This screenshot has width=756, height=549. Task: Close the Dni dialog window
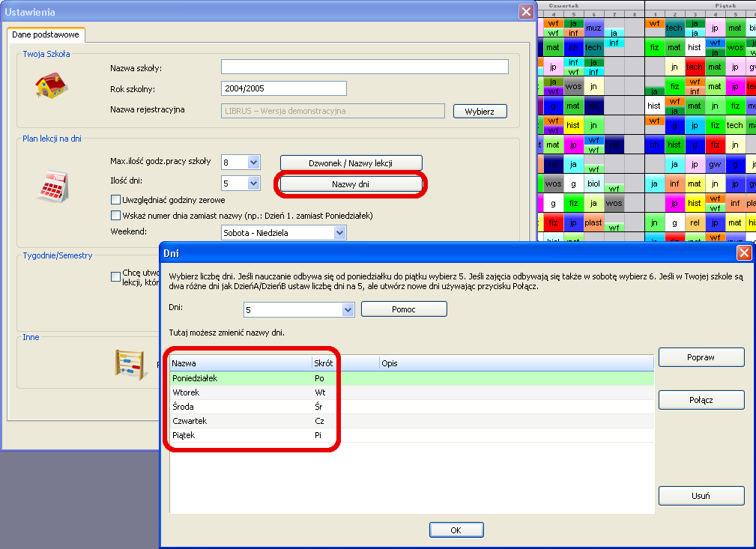coord(744,253)
